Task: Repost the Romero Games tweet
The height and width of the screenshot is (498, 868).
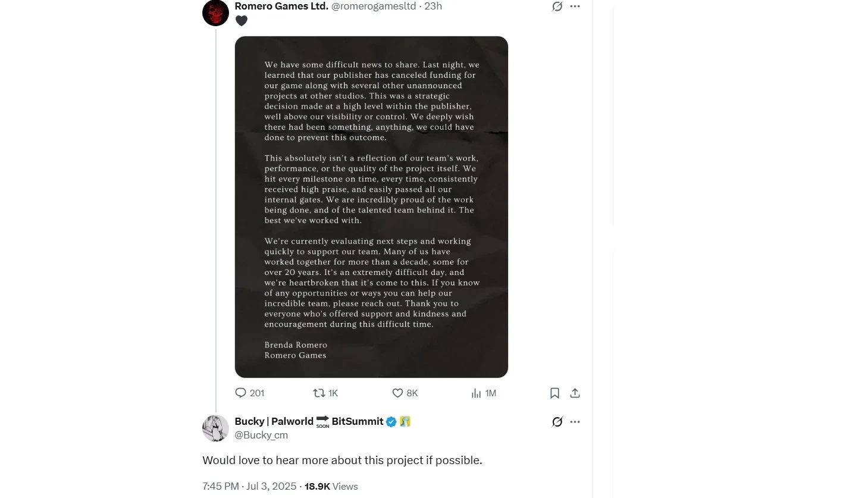Action: tap(319, 393)
